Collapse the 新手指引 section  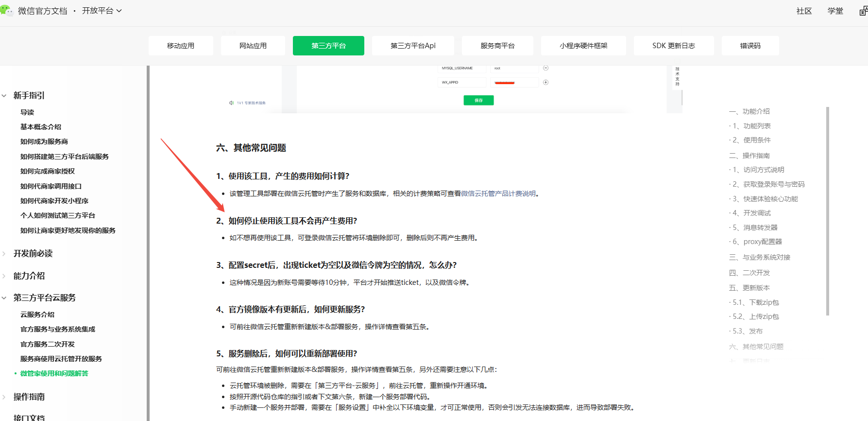click(x=4, y=96)
